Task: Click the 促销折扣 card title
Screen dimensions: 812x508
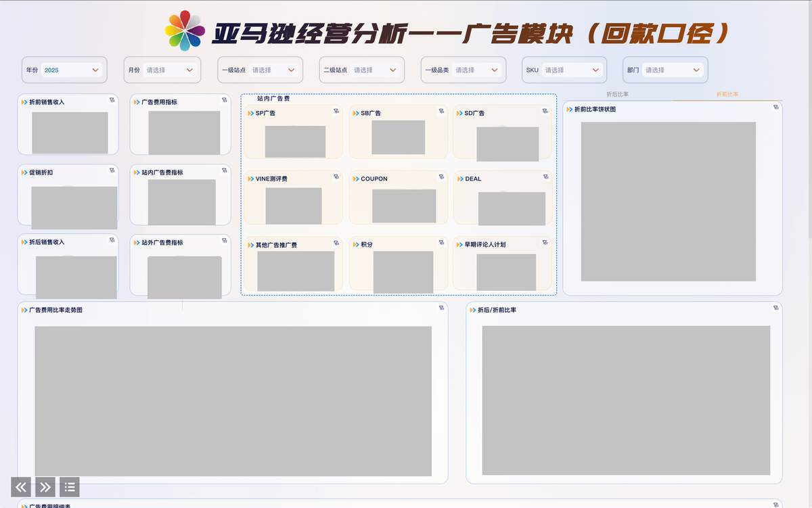Action: [x=41, y=172]
